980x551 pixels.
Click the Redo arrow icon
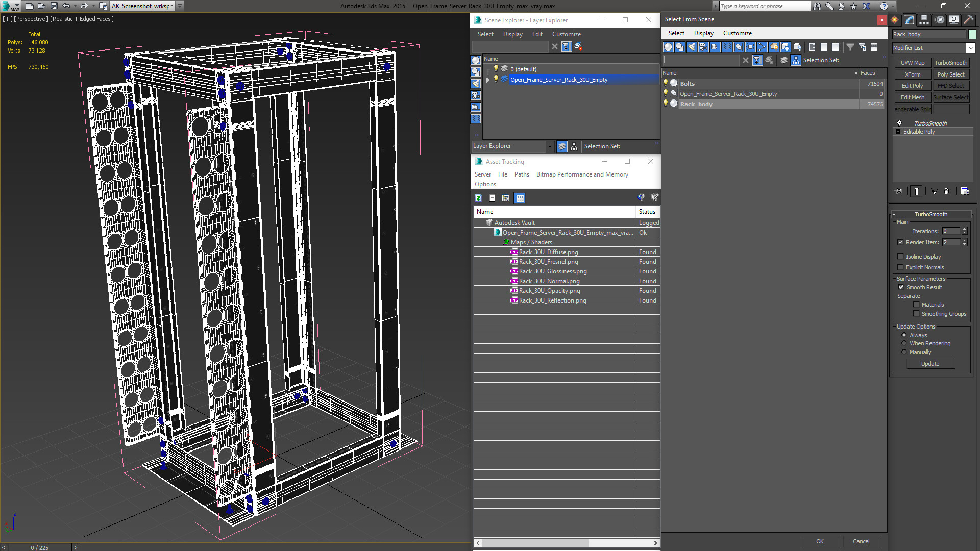[x=84, y=6]
